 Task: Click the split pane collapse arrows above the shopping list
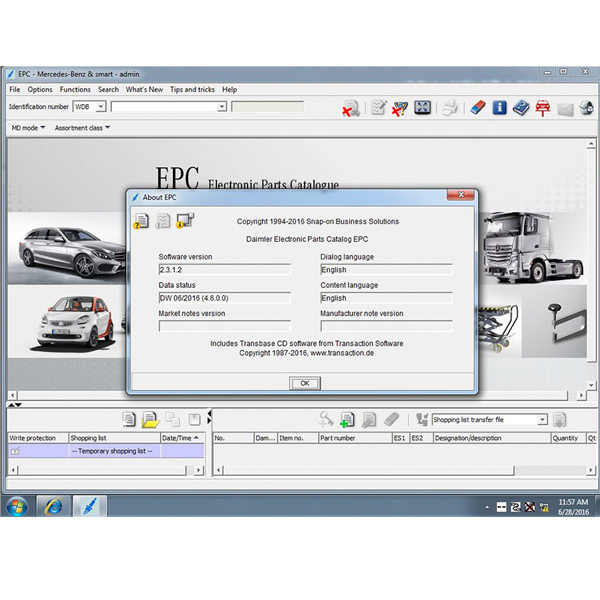[15, 404]
